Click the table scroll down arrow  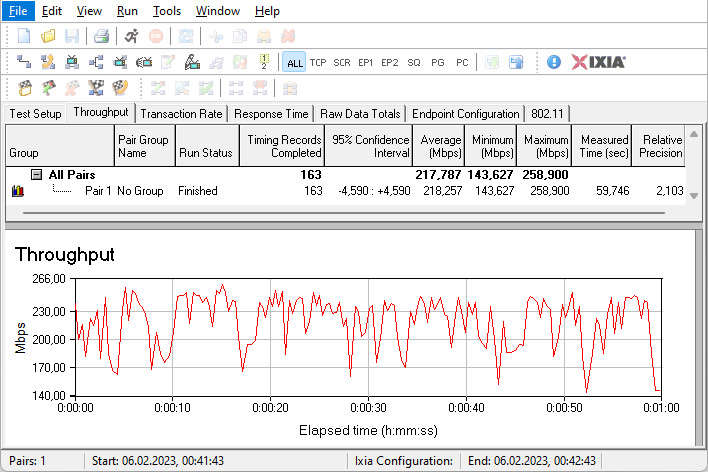coord(694,196)
